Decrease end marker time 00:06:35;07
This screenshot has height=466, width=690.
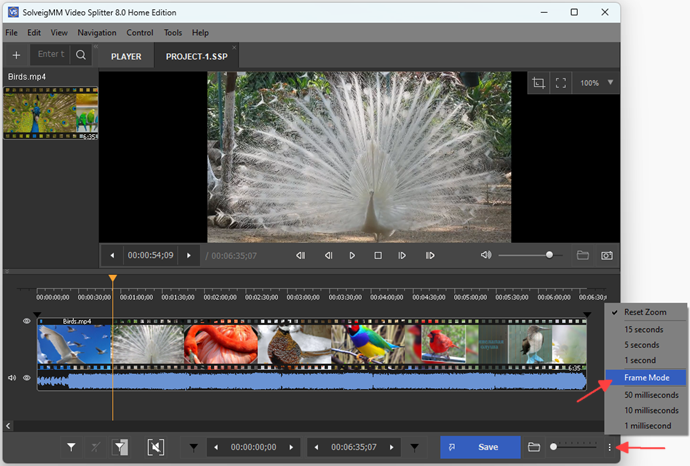pos(316,448)
